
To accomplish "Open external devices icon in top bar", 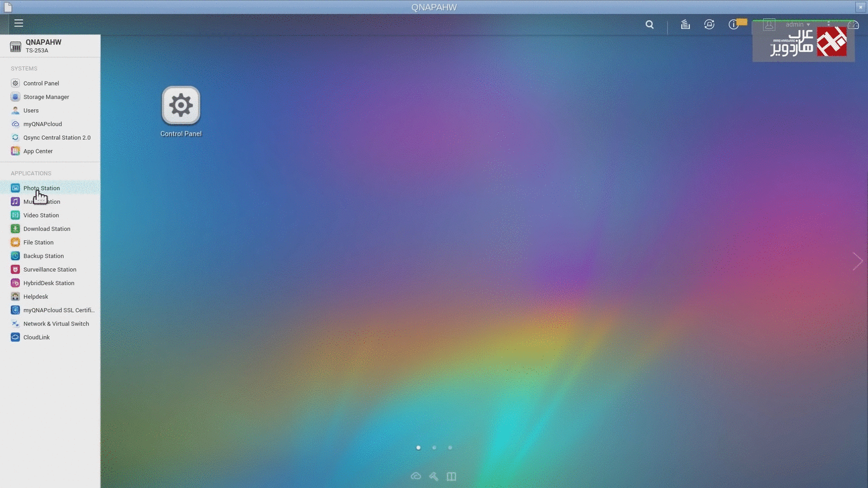I will coord(709,24).
